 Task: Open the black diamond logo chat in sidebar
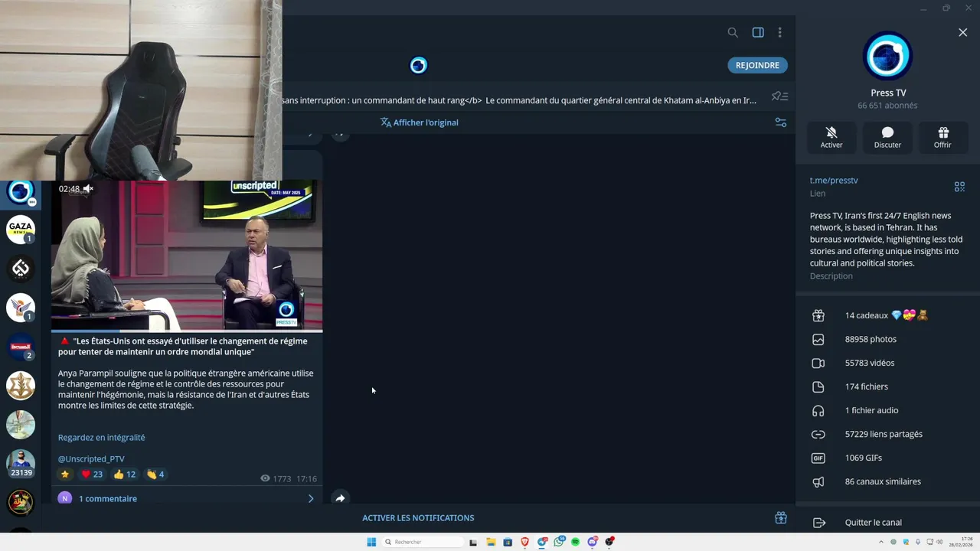point(21,268)
